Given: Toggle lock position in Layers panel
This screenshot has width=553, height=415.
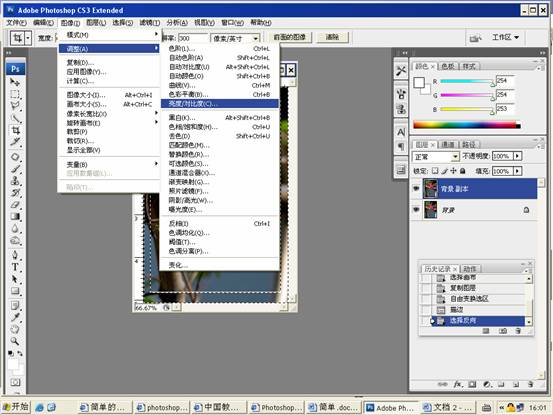Looking at the screenshot, I should 453,171.
